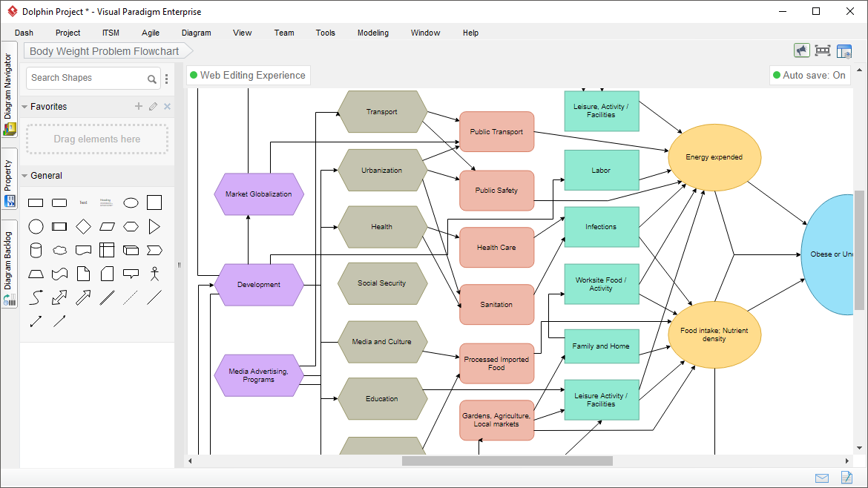Viewport: 868px width, 488px height.
Task: Open the Diagram Navigator side tab
Action: [9, 90]
